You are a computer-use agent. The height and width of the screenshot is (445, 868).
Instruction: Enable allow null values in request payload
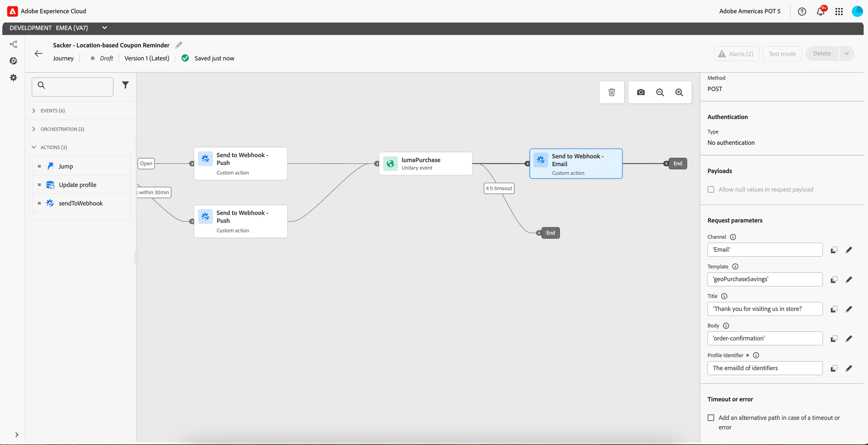pos(711,190)
